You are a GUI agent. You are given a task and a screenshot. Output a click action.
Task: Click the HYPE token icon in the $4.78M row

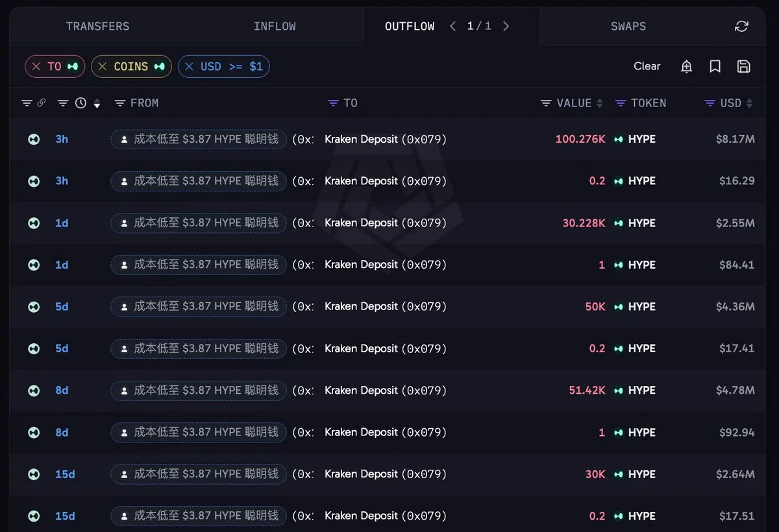click(x=619, y=391)
